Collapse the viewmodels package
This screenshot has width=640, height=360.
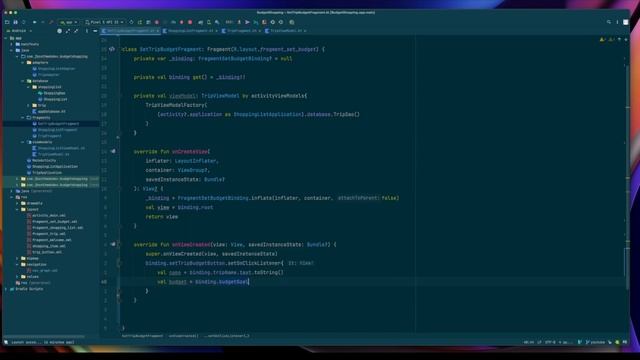[x=23, y=142]
